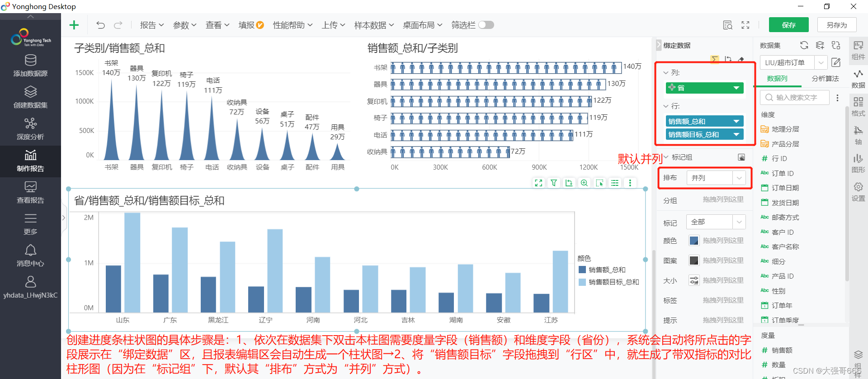Collapse the 列 section

point(666,72)
